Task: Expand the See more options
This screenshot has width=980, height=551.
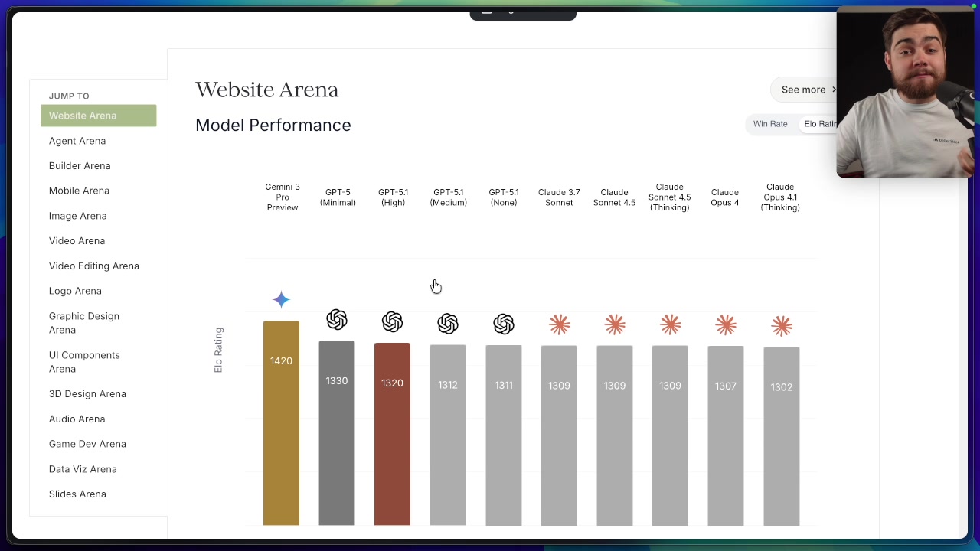Action: tap(803, 90)
